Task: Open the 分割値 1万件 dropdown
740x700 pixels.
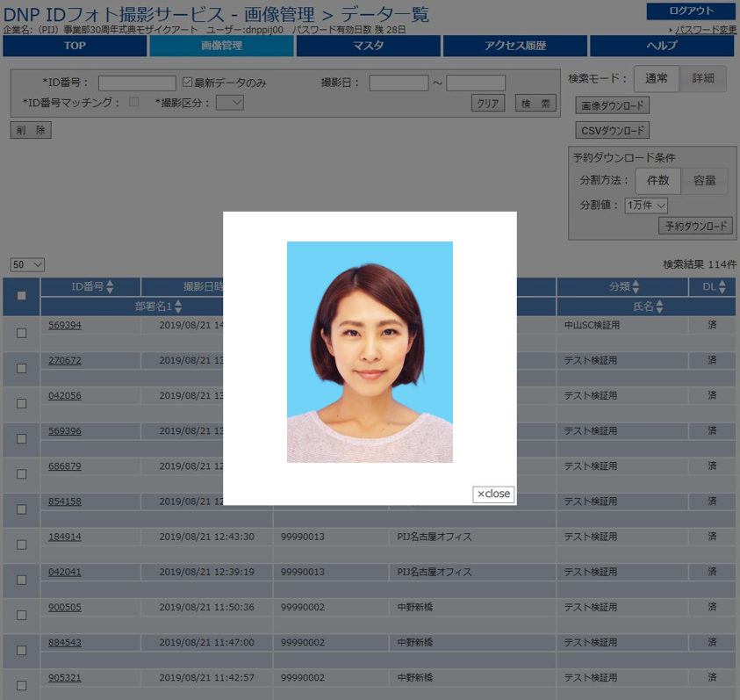Action: [x=646, y=205]
